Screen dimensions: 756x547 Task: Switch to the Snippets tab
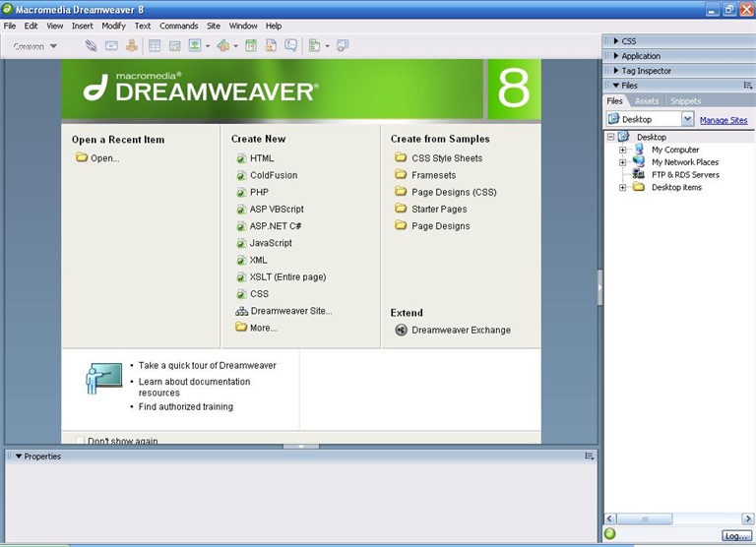(685, 101)
